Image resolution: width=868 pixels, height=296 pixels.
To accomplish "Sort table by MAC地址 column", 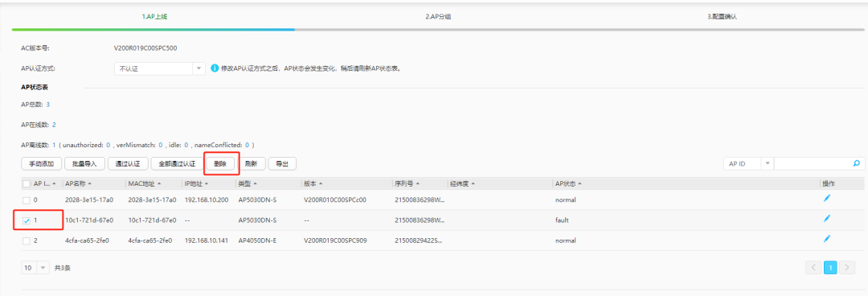I will [159, 183].
